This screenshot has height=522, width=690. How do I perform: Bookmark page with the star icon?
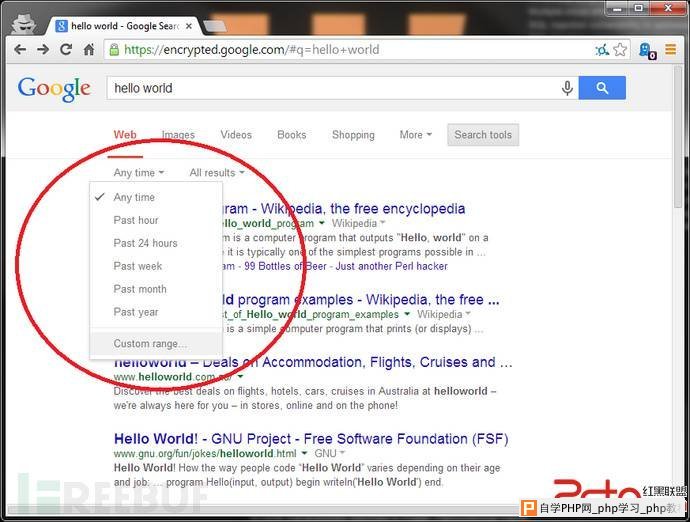(x=620, y=50)
